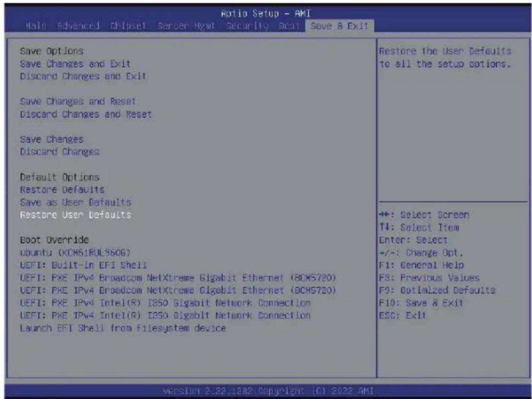
Task: Click the 'F10: Save & Exit' hint
Action: coord(421,303)
